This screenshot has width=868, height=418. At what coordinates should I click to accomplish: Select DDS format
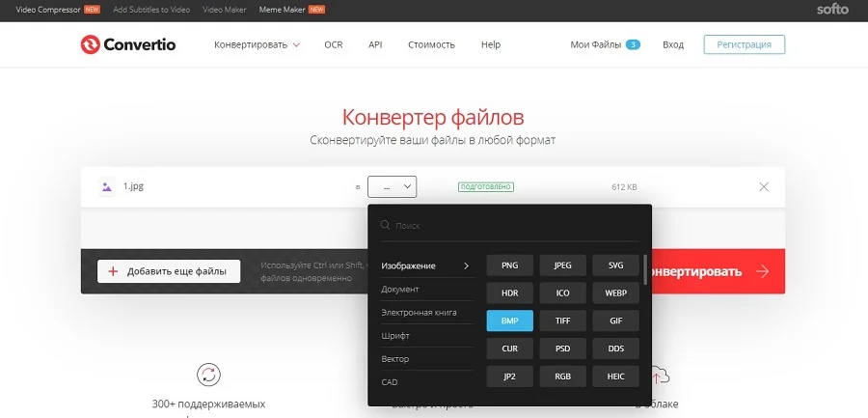coord(615,348)
